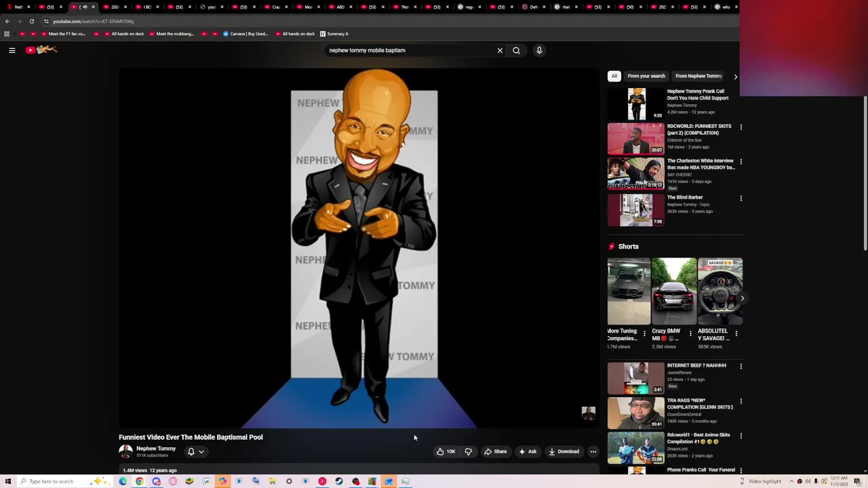Expand notification options chevron next to bell
Viewport: 868px width, 488px height.
coord(201,451)
